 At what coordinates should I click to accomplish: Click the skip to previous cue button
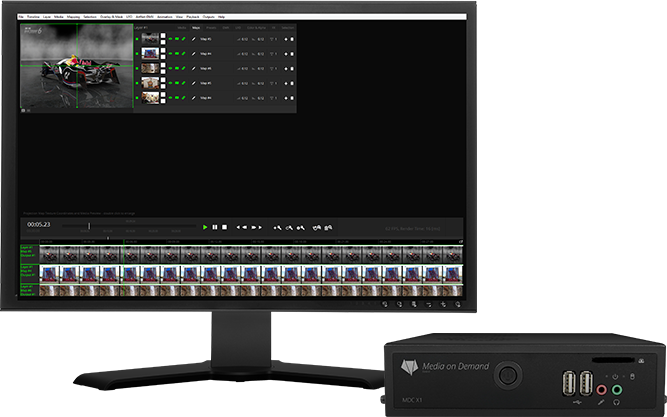point(240,227)
